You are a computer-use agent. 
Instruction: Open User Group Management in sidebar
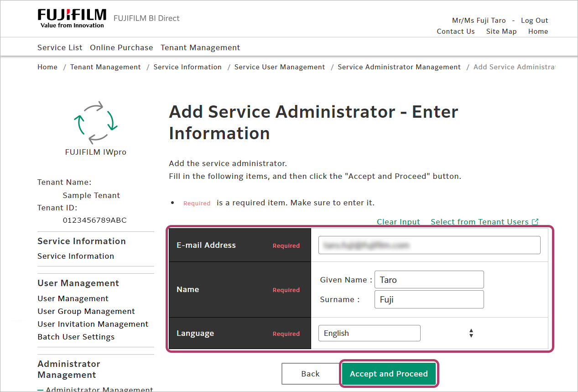[86, 311]
